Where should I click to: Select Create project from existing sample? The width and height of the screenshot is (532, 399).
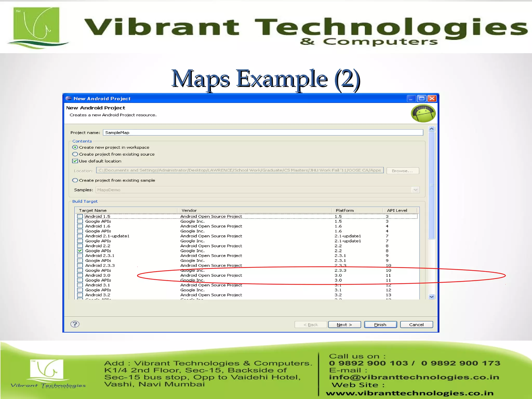point(75,180)
